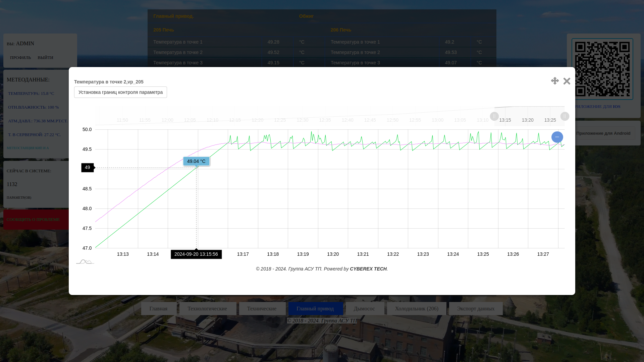Viewport: 644px width, 362px height.
Task: Click Температура в точке 1 under 205 Печь
Action: click(x=178, y=42)
